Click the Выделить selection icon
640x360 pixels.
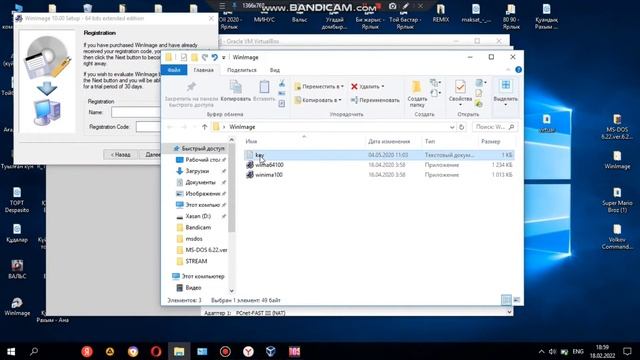click(x=506, y=85)
